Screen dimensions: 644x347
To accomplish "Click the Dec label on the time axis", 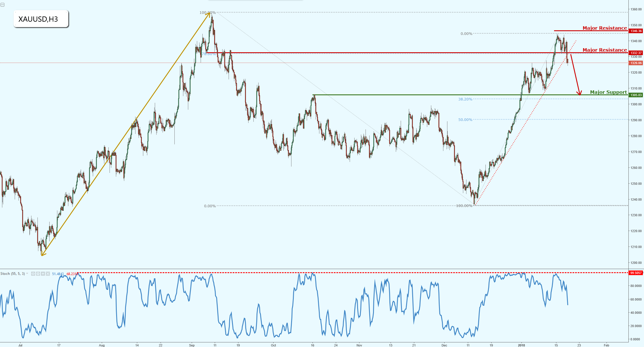I will point(444,345).
